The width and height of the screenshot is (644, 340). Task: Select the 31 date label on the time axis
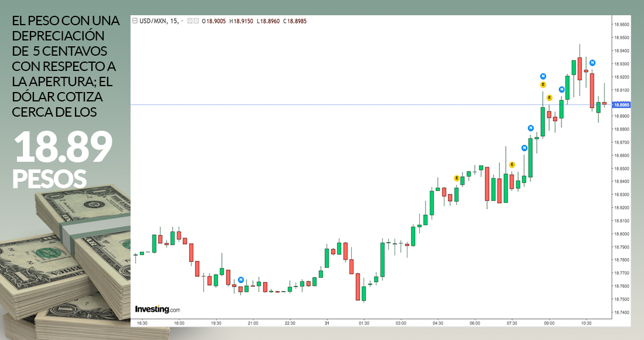coord(327,323)
